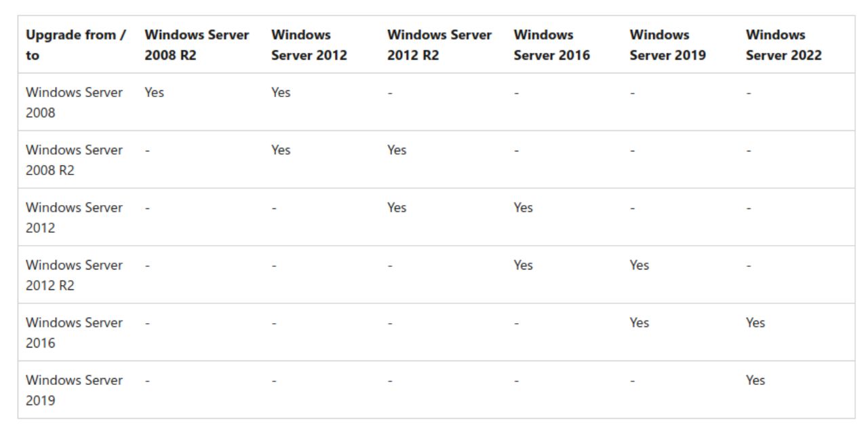
Task: Click the Windows Server 2012 R2 row label
Action: (74, 275)
